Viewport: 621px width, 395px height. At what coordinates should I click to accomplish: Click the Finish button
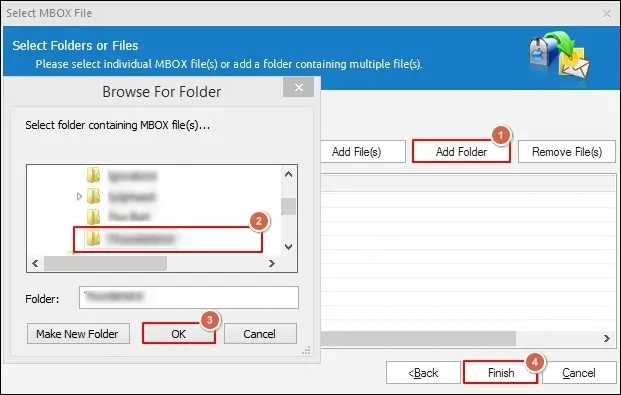point(501,372)
